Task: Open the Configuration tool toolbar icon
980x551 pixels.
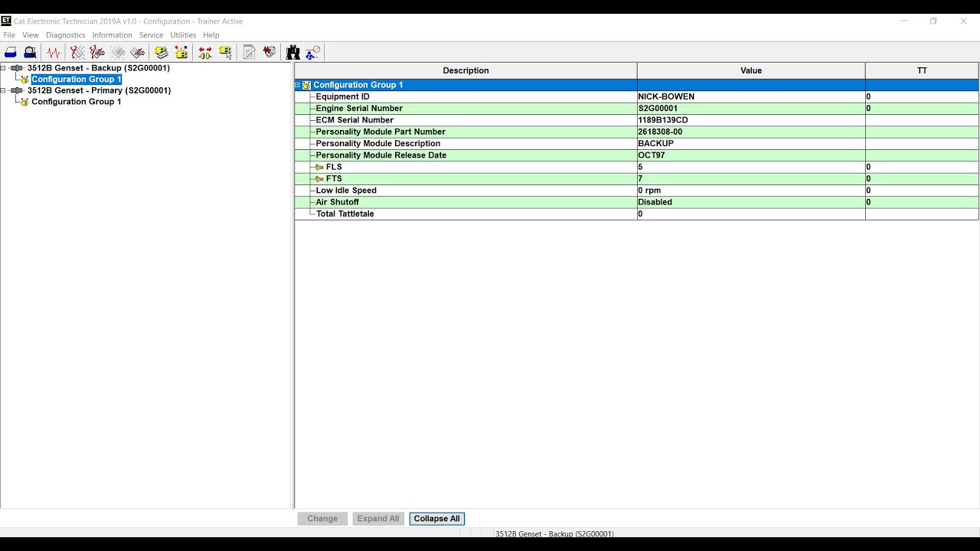Action: (181, 53)
